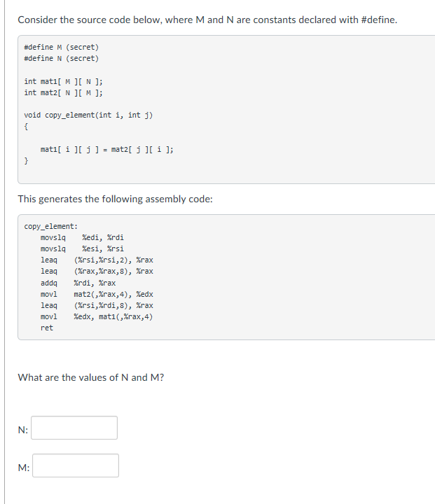Click the 'This generates the following assembly code:' text
Image resolution: width=435 pixels, height=504 pixels.
115,199
